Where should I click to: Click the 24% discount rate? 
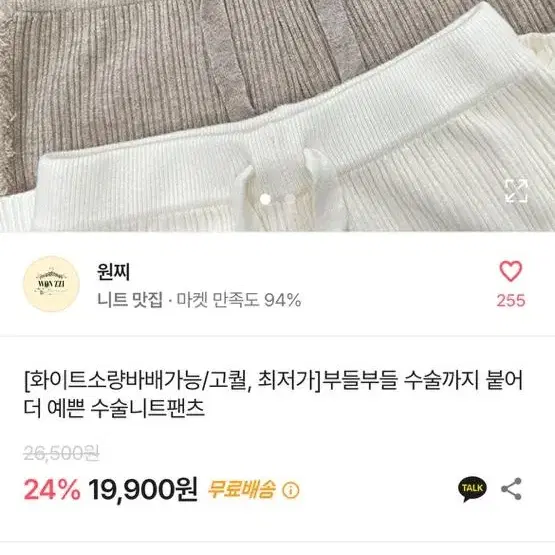point(52,490)
